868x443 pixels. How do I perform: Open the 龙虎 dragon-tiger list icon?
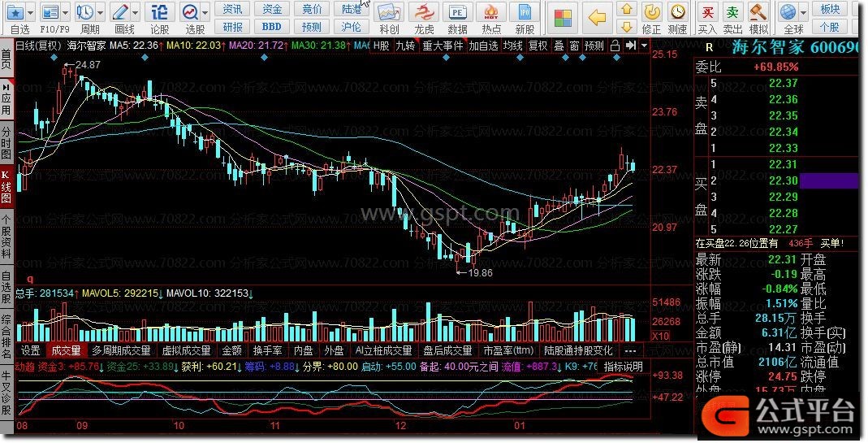[424, 12]
